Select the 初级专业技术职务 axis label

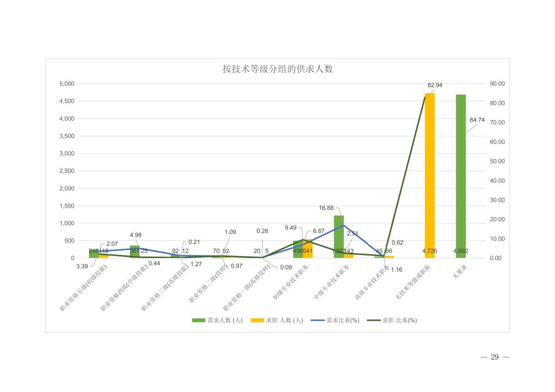[x=291, y=282]
